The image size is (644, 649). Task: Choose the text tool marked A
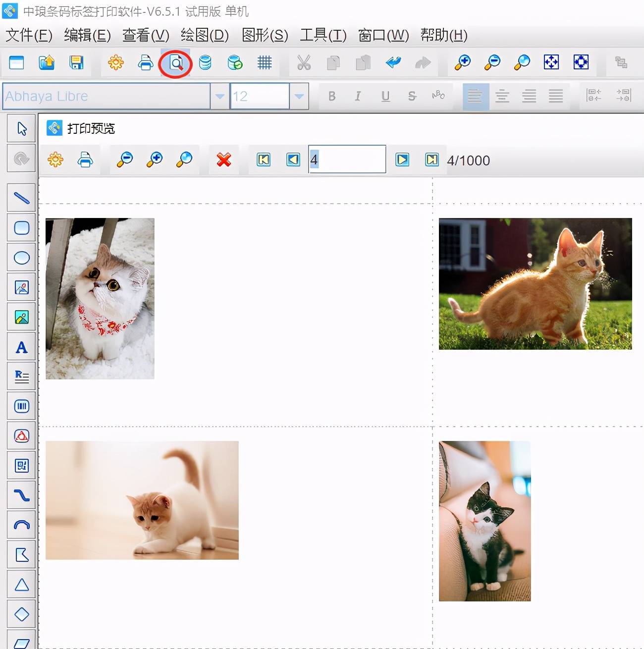[x=21, y=347]
